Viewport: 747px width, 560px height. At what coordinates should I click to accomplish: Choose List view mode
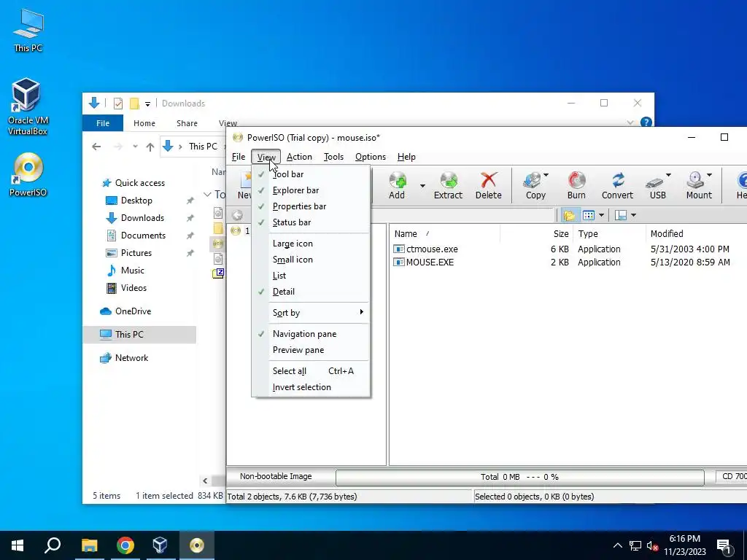(311, 276)
